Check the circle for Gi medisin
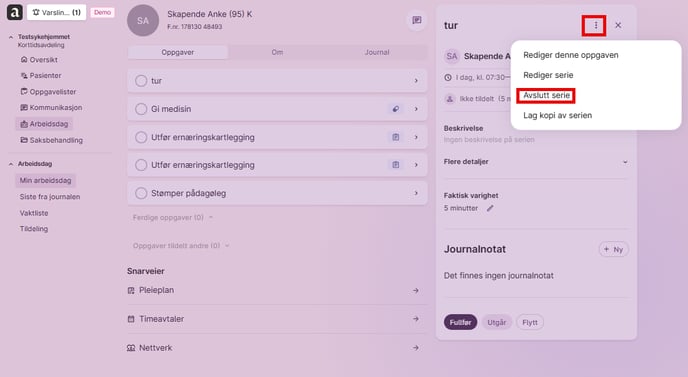This screenshot has width=688, height=377. (141, 109)
